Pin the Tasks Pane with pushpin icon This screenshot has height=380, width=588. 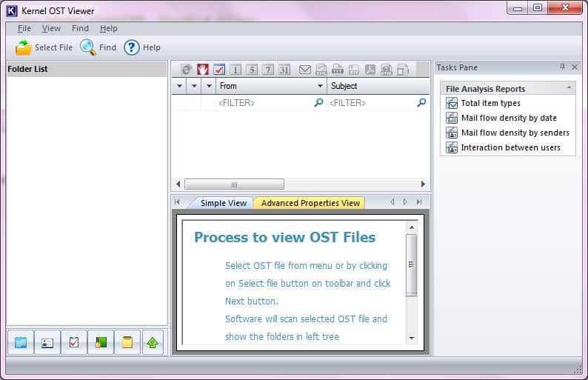[562, 67]
